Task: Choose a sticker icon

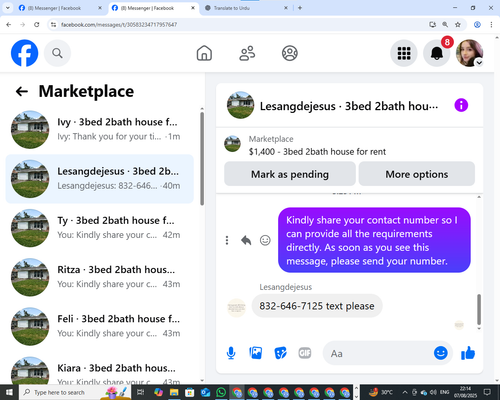Action: (280, 353)
